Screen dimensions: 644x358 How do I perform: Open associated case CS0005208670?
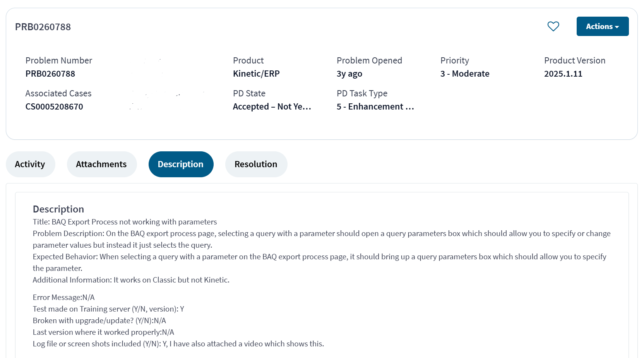click(54, 106)
